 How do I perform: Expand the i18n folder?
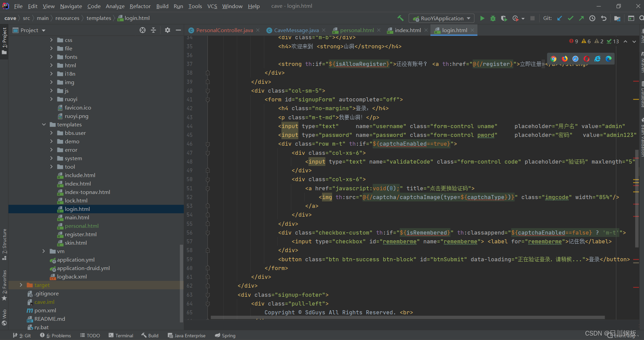pos(51,74)
